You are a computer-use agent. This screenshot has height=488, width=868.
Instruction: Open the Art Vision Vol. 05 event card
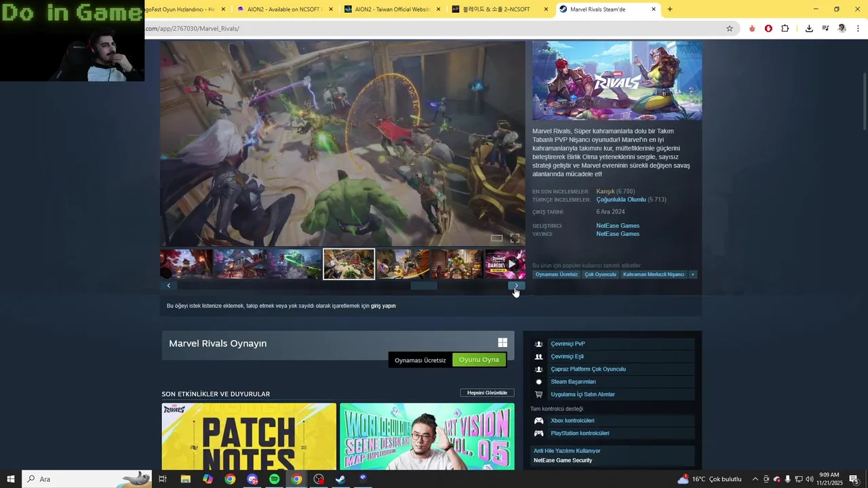tap(427, 436)
